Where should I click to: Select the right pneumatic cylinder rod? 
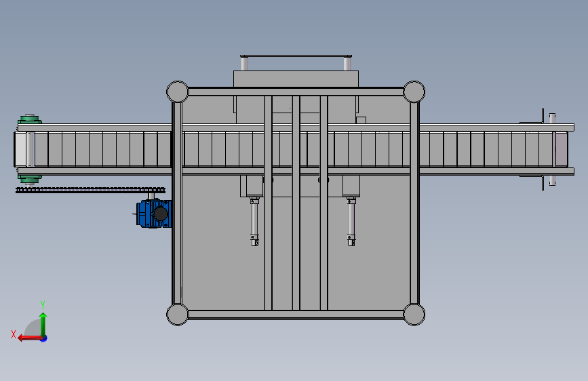tap(351, 221)
